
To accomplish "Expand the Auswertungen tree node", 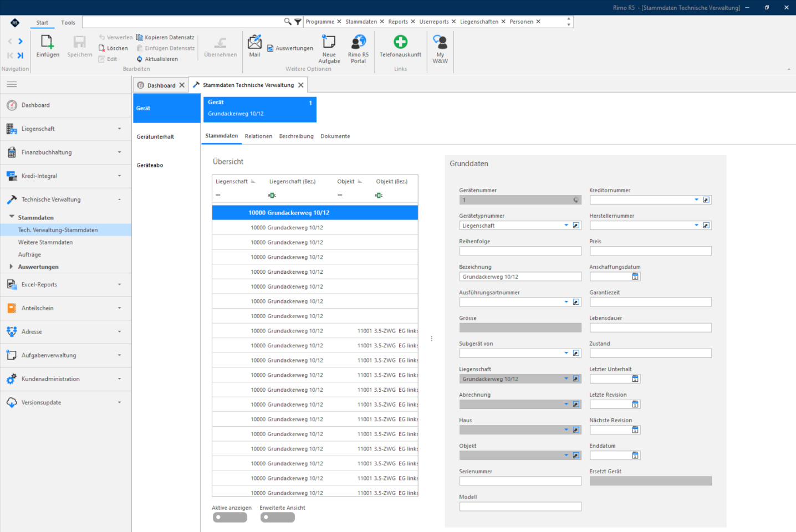I will (x=11, y=267).
